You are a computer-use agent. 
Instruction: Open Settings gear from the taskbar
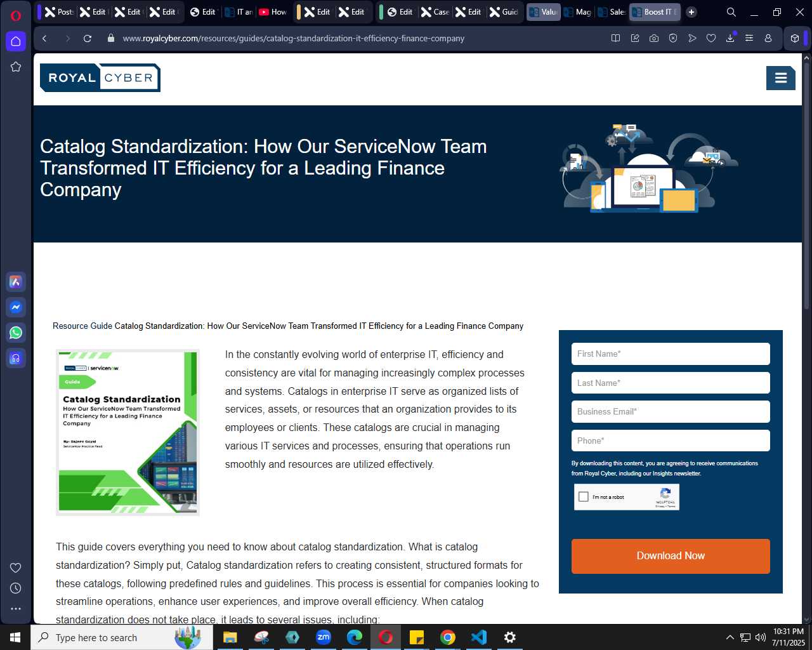pos(510,637)
